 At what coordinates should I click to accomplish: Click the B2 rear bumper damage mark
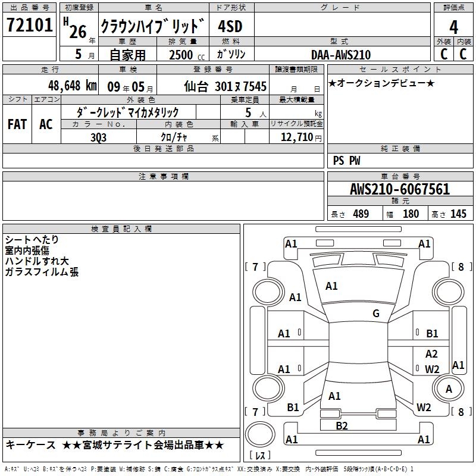[x=342, y=425]
